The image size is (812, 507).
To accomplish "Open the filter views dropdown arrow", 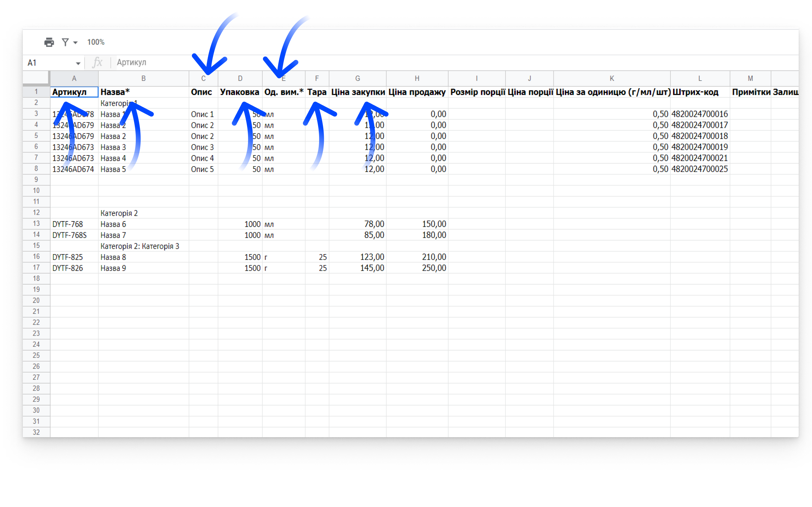I will [75, 43].
